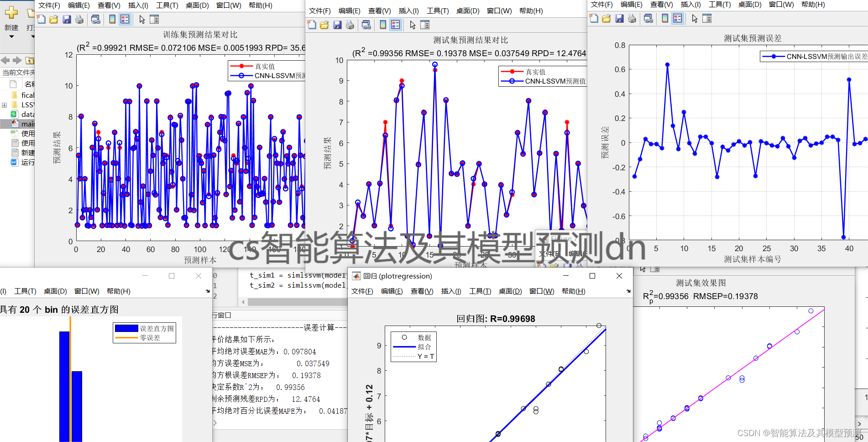Save the 测试集预测误差 figure using the save icon
Image resolution: width=868 pixels, height=442 pixels.
click(x=619, y=18)
